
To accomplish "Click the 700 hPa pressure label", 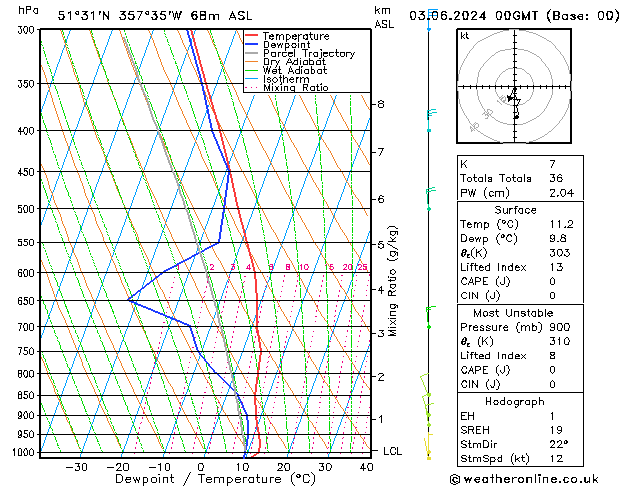I will (x=28, y=327).
